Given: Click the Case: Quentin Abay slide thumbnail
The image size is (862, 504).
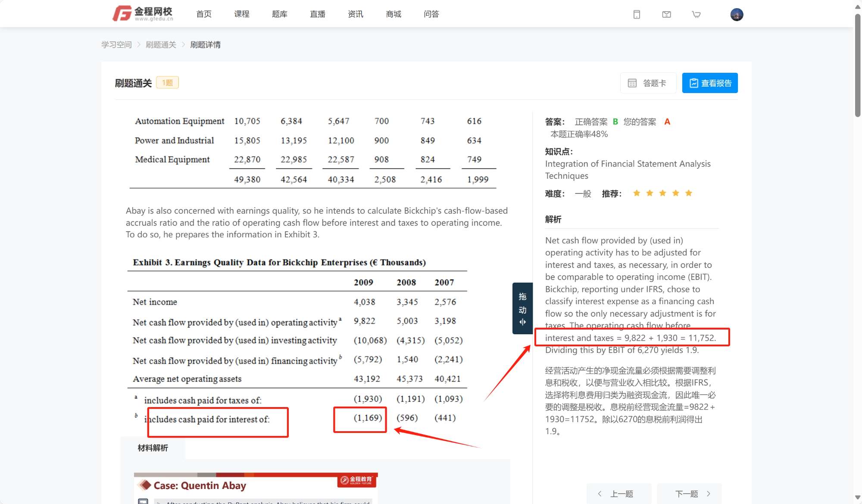Looking at the screenshot, I should click(x=256, y=488).
